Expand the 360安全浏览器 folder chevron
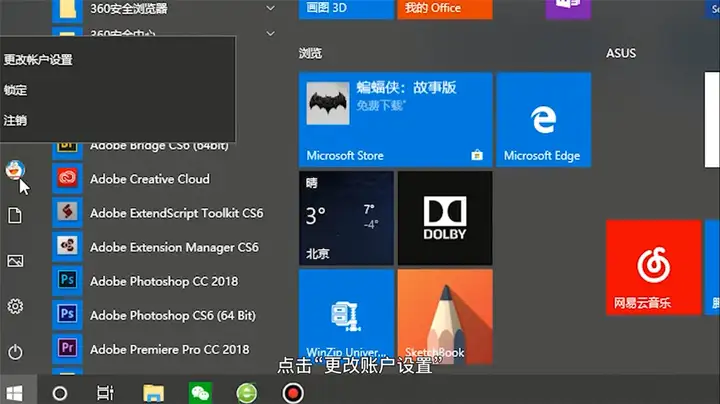 (271, 8)
